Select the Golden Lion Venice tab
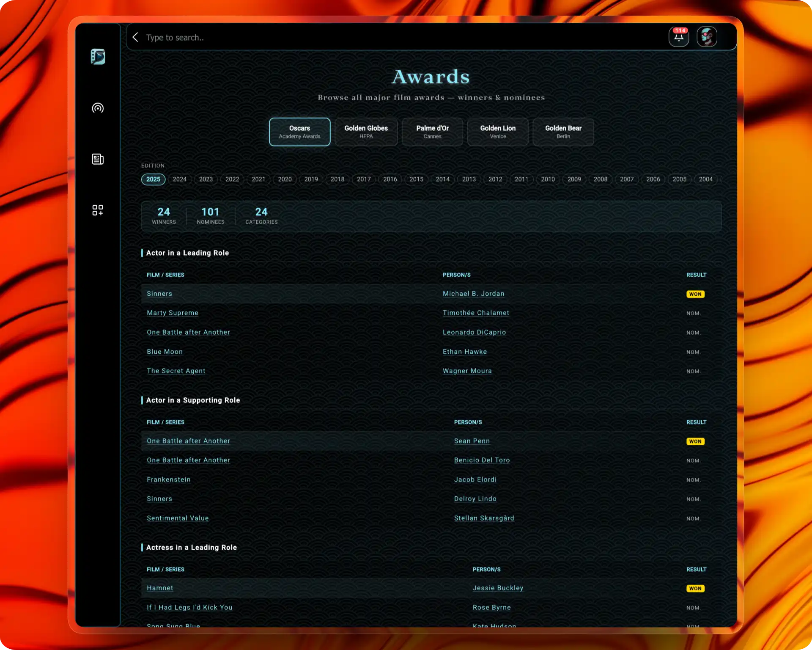 [x=497, y=132]
